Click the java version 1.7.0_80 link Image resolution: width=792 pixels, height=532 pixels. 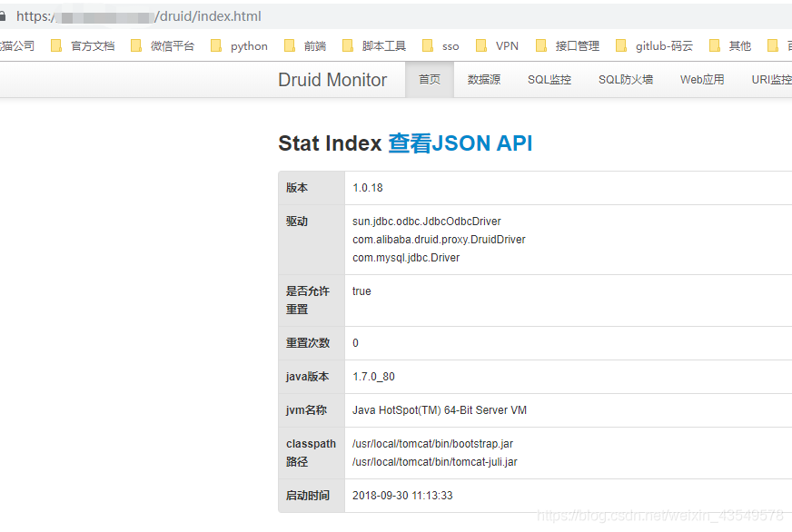tap(374, 376)
